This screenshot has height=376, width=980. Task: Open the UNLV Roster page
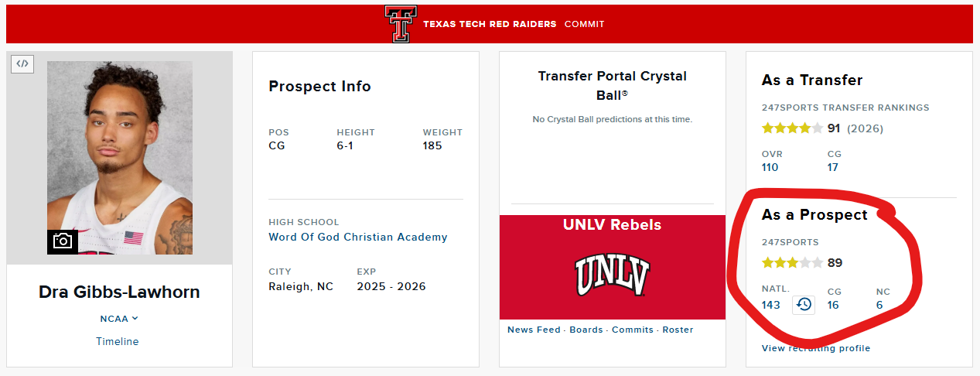[678, 330]
